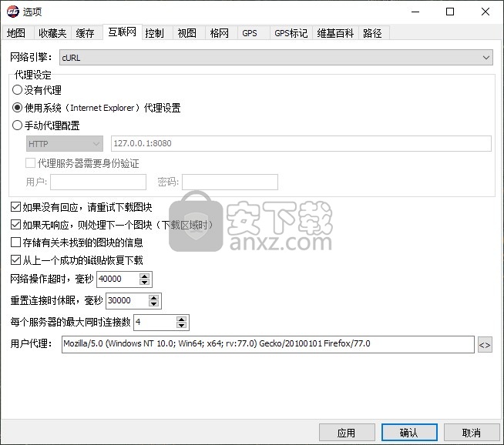This screenshot has height=445, width=504.
Task: Increase 最大同时连接数 with up arrow
Action: 182,320
